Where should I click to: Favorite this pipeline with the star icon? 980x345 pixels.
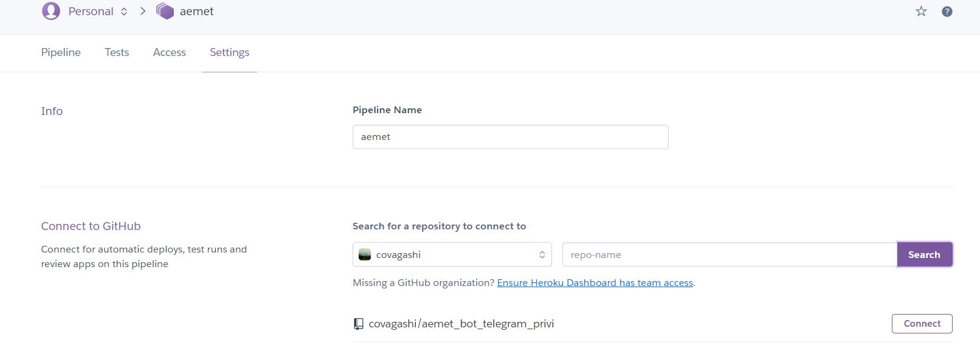(x=921, y=12)
